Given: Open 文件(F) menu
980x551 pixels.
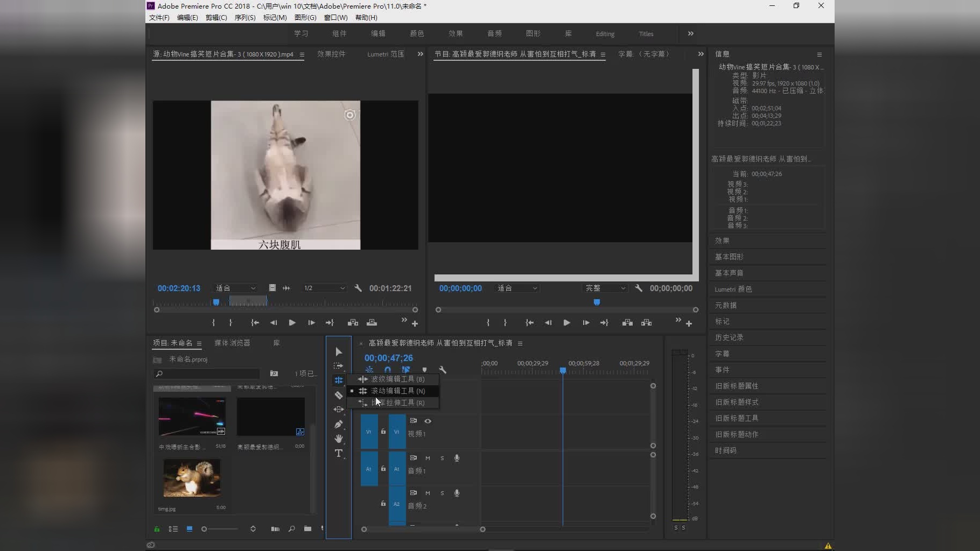Looking at the screenshot, I should click(x=159, y=18).
